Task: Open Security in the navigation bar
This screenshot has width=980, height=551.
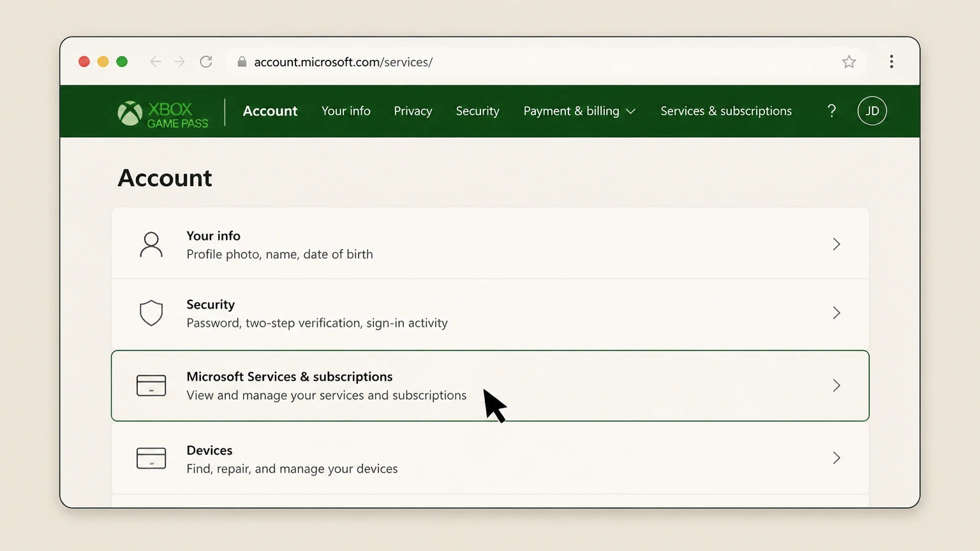Action: [x=478, y=111]
